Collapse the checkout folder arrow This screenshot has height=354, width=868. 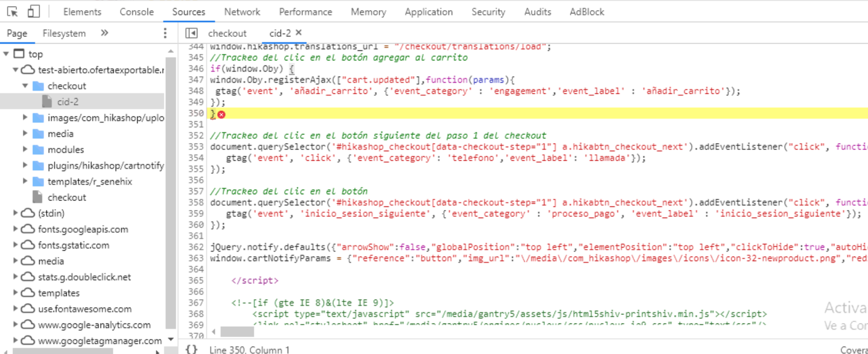click(25, 85)
